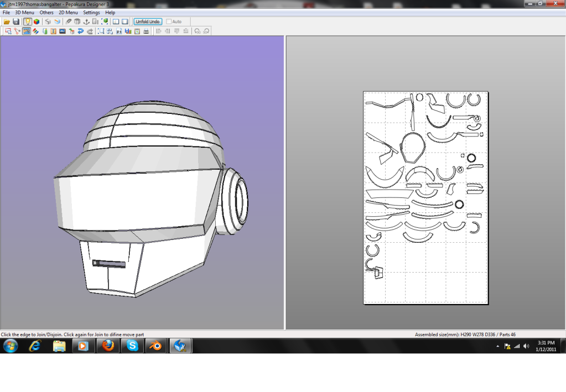This screenshot has width=566, height=392.
Task: Click the volume speaker icon in tray
Action: pyautogui.click(x=526, y=346)
